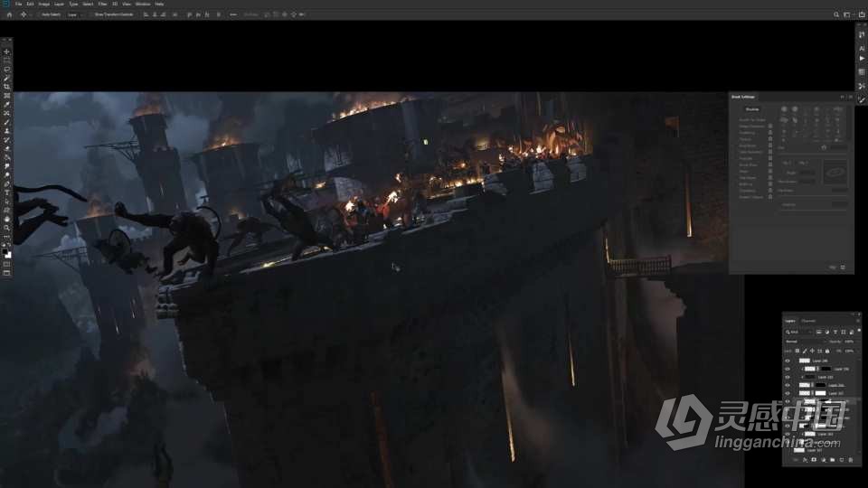Select the Lasso tool
868x488 pixels.
click(x=6, y=70)
